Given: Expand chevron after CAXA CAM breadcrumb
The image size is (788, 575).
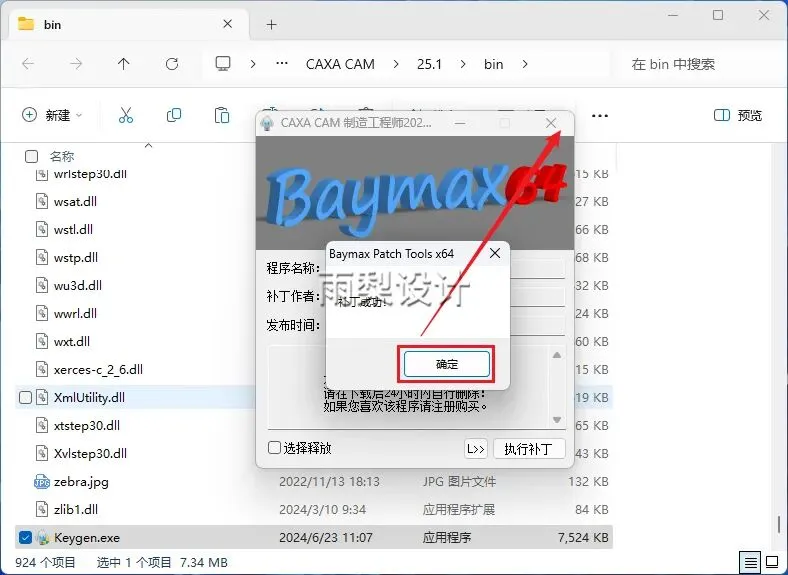Looking at the screenshot, I should point(396,64).
